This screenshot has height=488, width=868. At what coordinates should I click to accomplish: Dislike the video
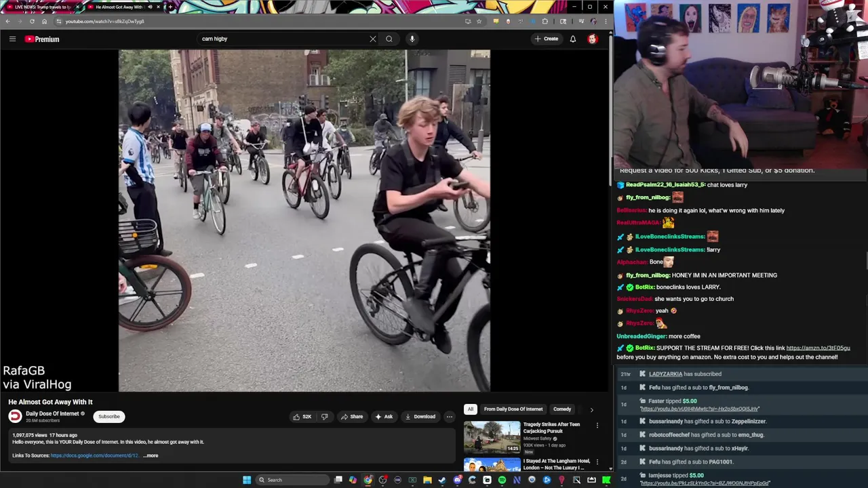click(x=324, y=417)
